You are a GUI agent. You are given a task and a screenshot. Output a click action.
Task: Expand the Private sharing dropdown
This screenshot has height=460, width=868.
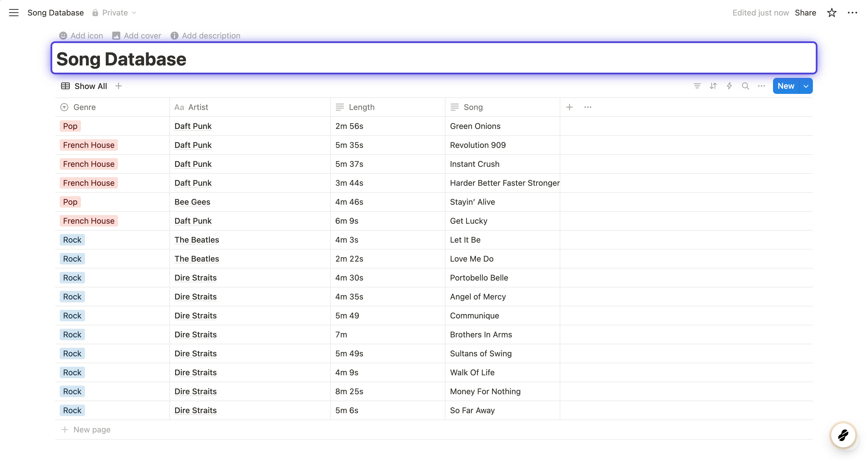click(x=115, y=13)
